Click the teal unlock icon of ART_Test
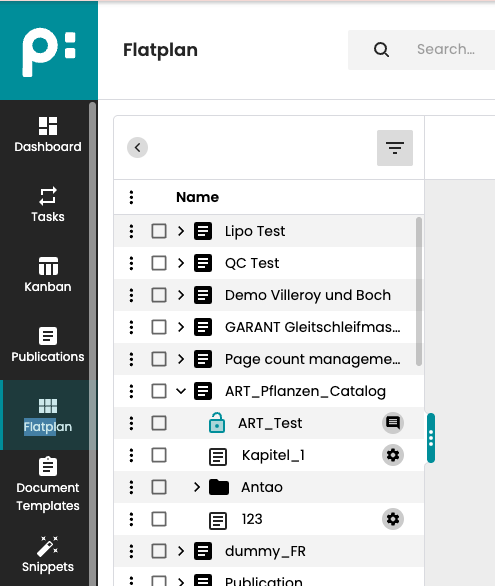 click(x=217, y=423)
